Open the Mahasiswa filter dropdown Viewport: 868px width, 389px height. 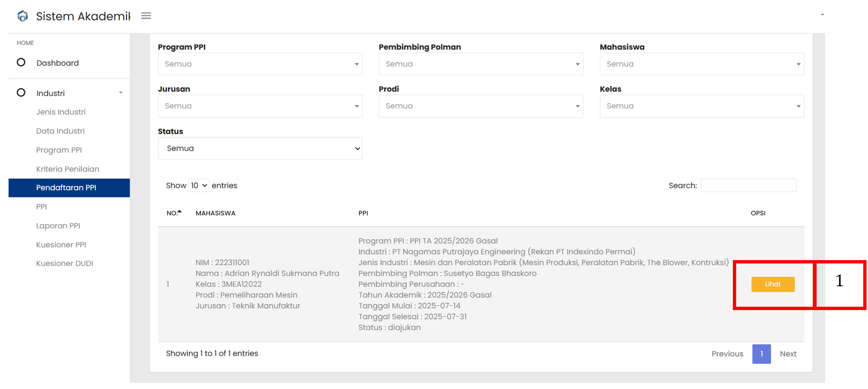pyautogui.click(x=701, y=64)
